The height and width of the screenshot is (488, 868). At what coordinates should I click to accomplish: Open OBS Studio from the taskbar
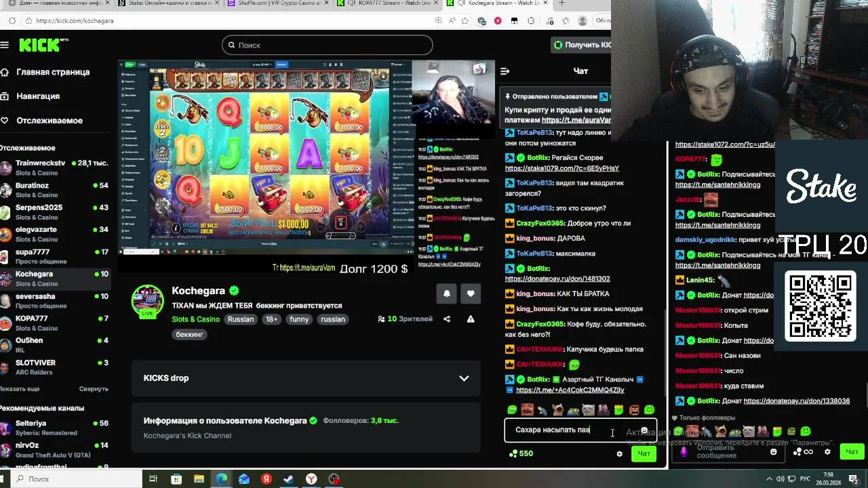click(x=334, y=479)
